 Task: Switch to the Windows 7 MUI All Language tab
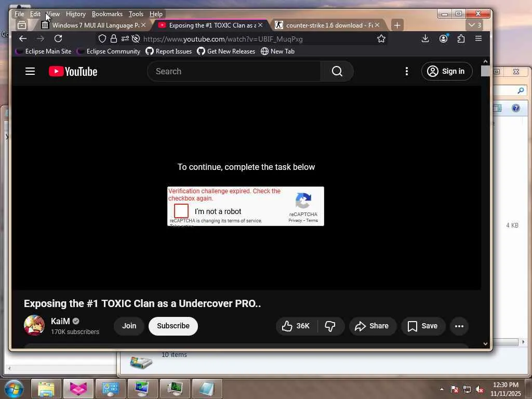pyautogui.click(x=91, y=25)
